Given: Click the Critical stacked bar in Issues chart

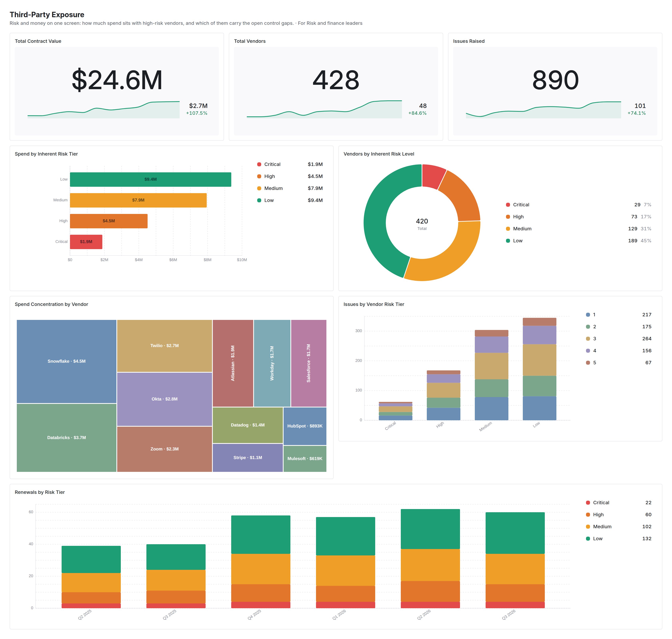Looking at the screenshot, I should pos(395,411).
